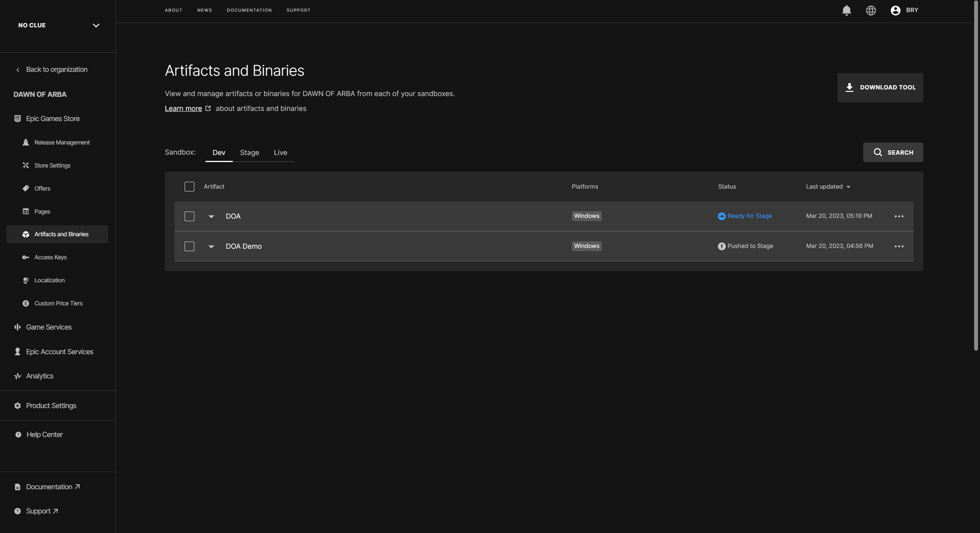Check the checkbox next to DOA
The width and height of the screenshot is (980, 533).
coord(189,216)
